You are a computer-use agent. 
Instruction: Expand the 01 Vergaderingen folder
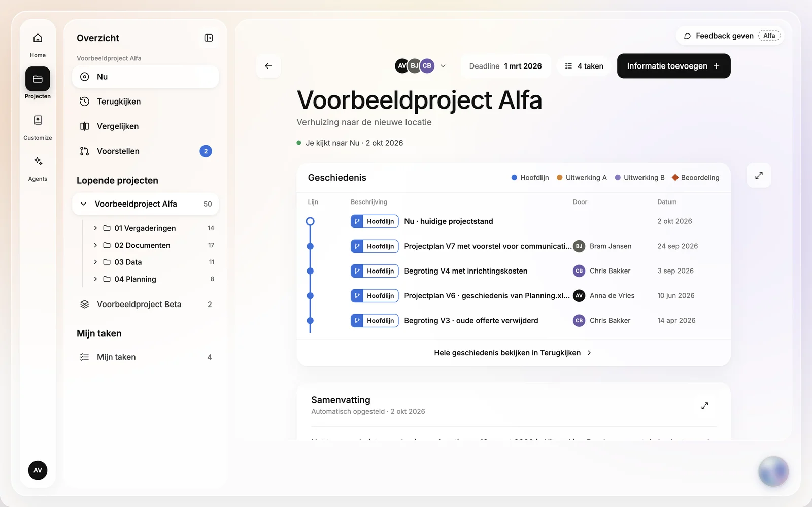pos(95,228)
